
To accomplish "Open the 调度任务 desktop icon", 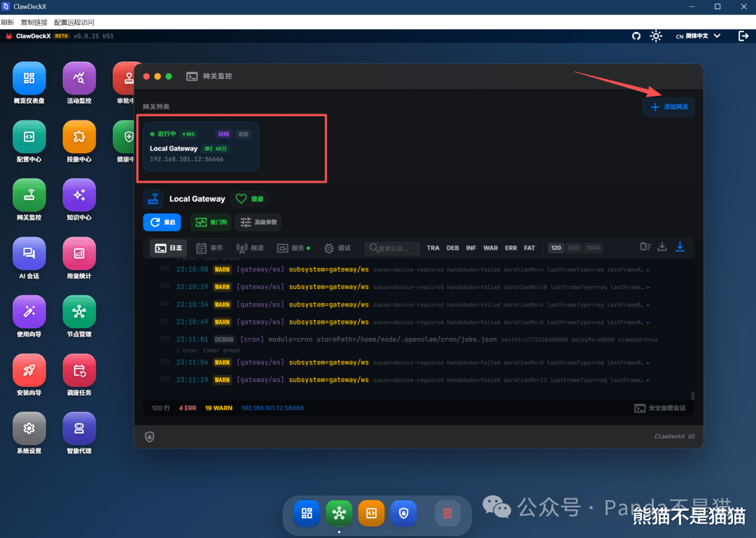I will (79, 370).
